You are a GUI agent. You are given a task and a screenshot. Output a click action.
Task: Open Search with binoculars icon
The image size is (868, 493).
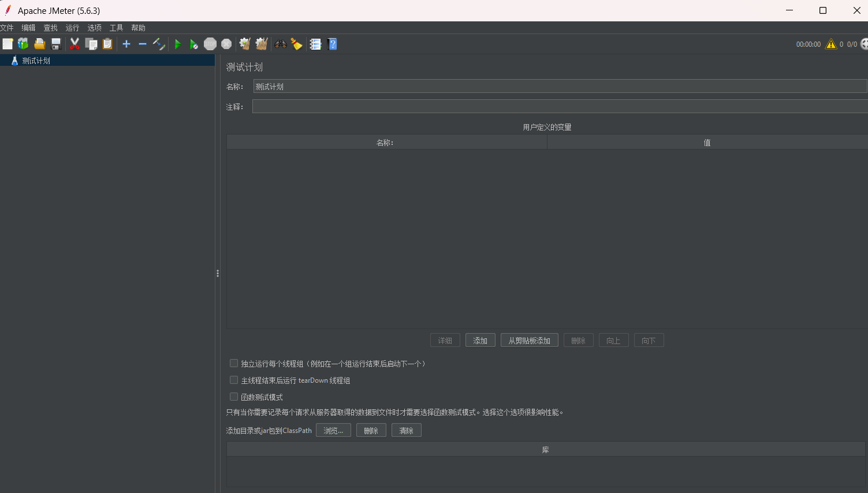pyautogui.click(x=281, y=44)
